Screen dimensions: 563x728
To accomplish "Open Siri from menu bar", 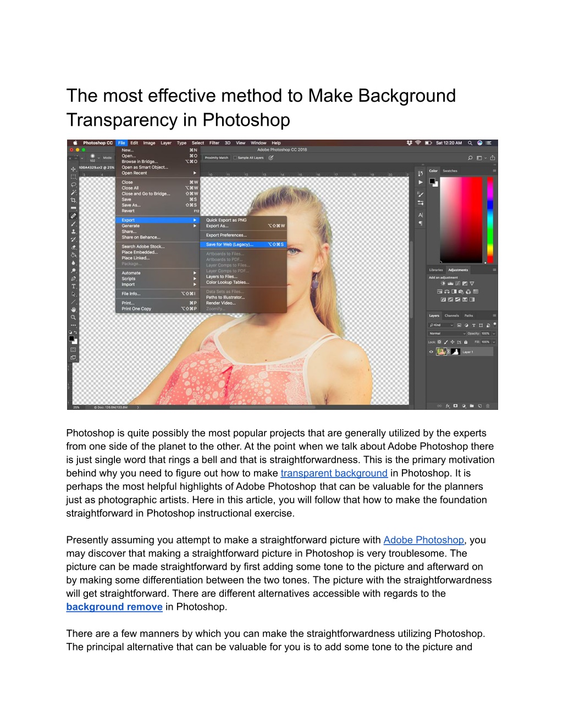I will click(x=479, y=143).
